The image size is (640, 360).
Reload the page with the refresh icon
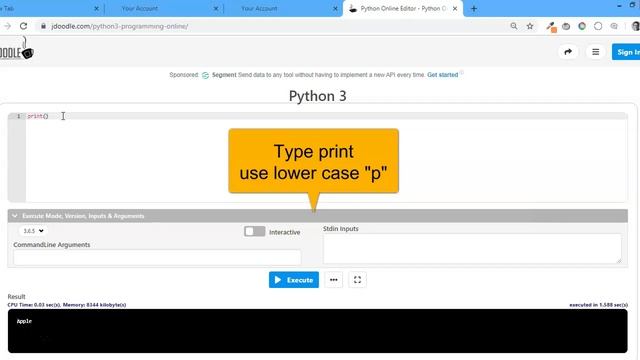tap(24, 26)
